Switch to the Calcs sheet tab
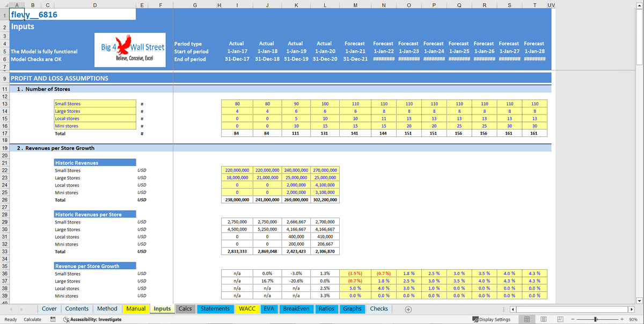Screen dimensions: 644x324 185,309
